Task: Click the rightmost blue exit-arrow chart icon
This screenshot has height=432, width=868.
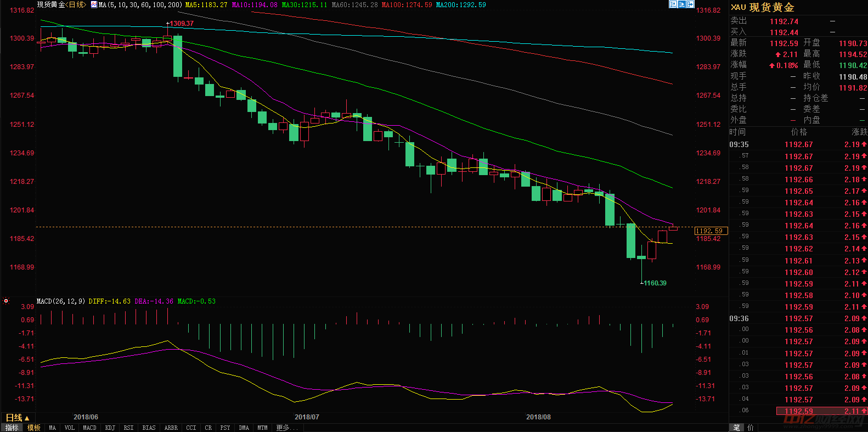Action: [x=690, y=4]
